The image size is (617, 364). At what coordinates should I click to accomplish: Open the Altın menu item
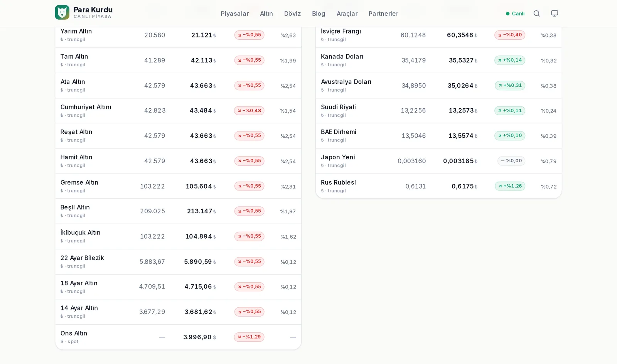click(x=266, y=13)
